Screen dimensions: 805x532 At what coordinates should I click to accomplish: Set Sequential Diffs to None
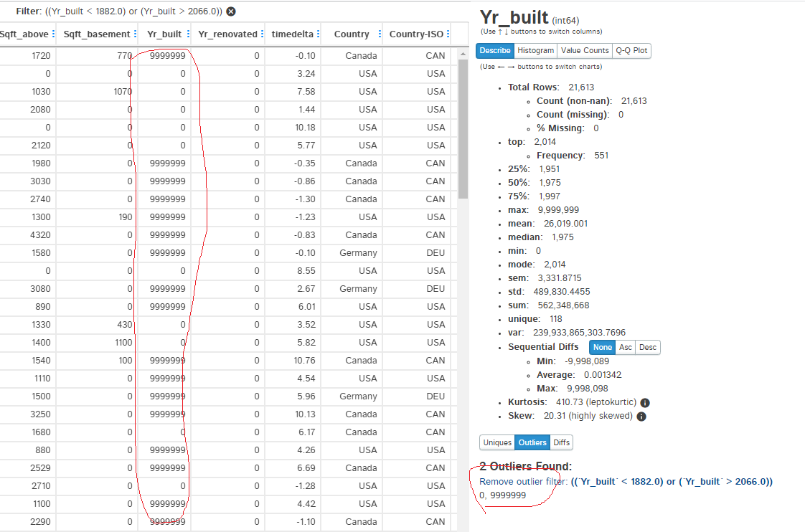click(602, 347)
